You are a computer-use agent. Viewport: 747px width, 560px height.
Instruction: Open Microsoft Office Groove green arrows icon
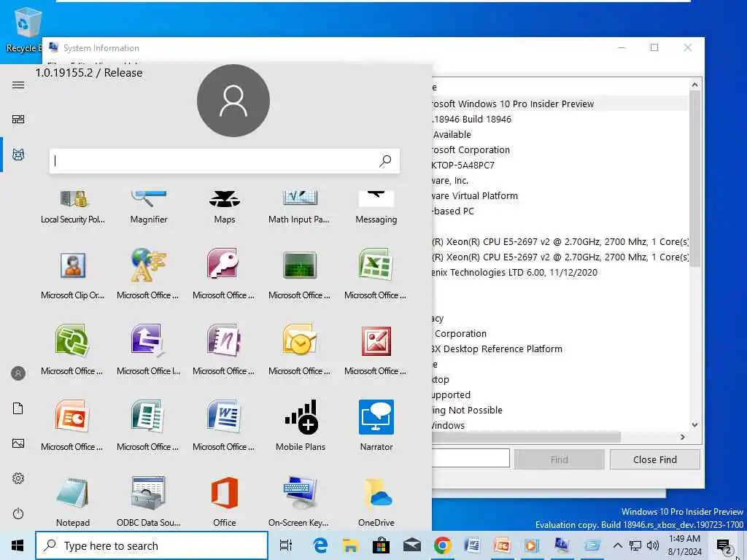pyautogui.click(x=73, y=350)
